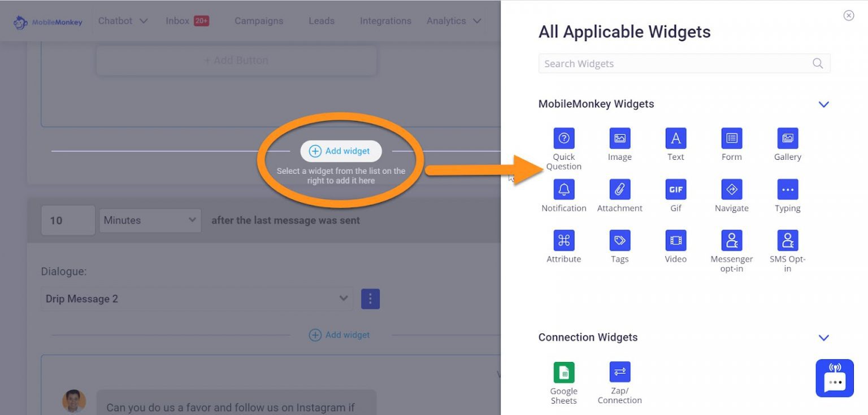The width and height of the screenshot is (868, 415).
Task: Choose the Text widget icon
Action: click(x=675, y=138)
